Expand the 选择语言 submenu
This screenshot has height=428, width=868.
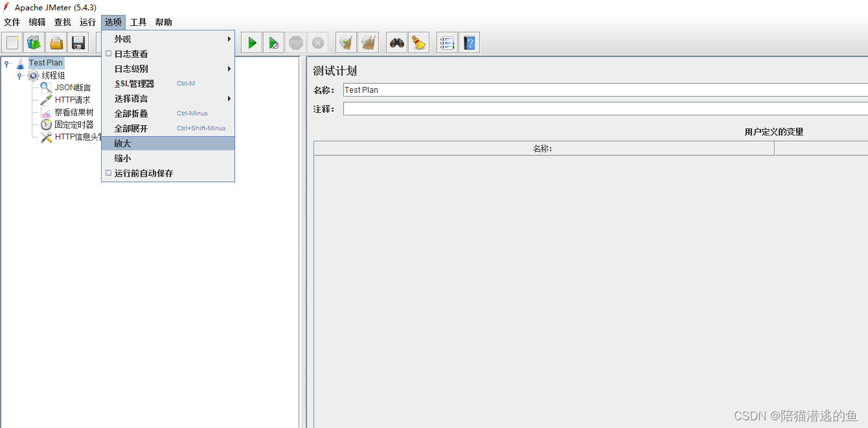click(168, 99)
